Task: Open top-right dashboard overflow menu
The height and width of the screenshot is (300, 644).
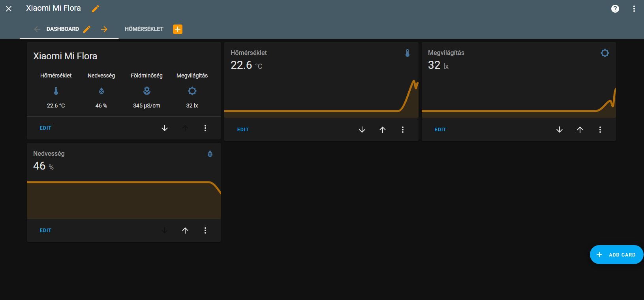Action: [634, 9]
